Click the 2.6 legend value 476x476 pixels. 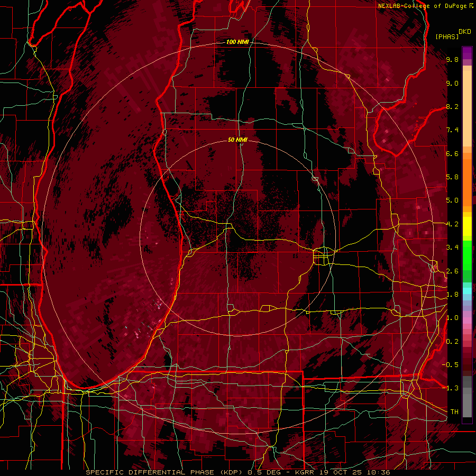[452, 271]
